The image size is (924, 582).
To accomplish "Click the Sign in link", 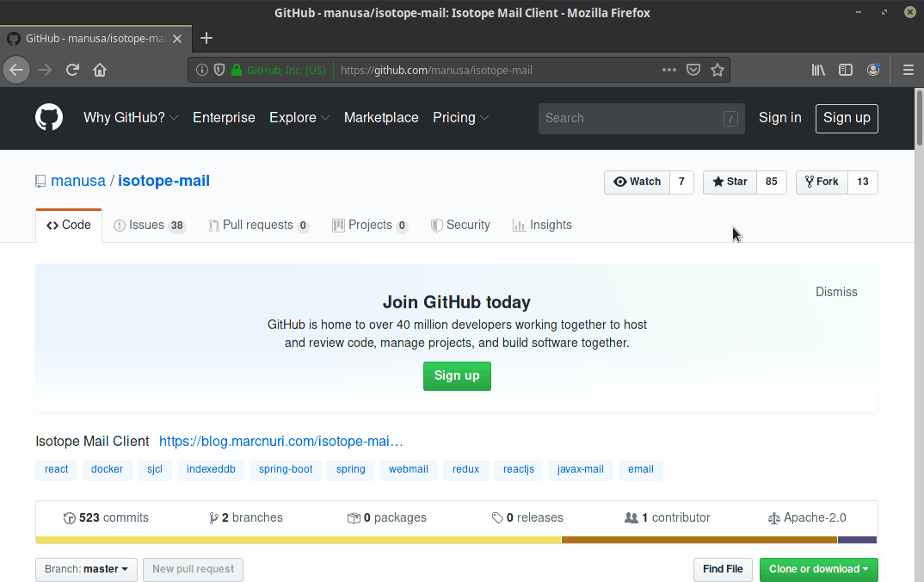I will (779, 117).
